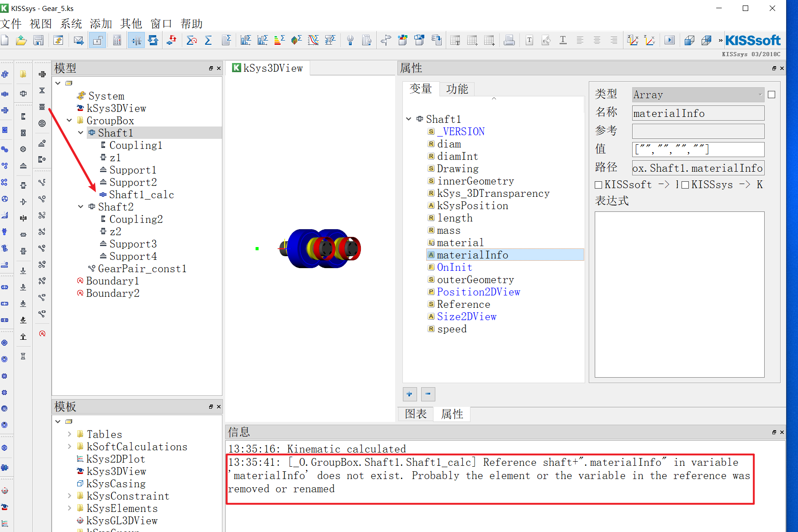Image resolution: width=798 pixels, height=532 pixels.
Task: Click the plus add variable button
Action: coord(410,394)
